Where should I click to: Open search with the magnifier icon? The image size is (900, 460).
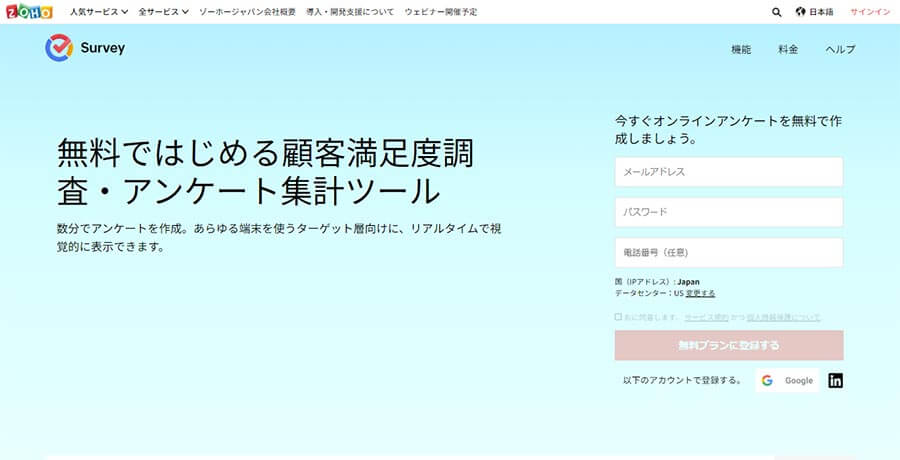coord(777,13)
